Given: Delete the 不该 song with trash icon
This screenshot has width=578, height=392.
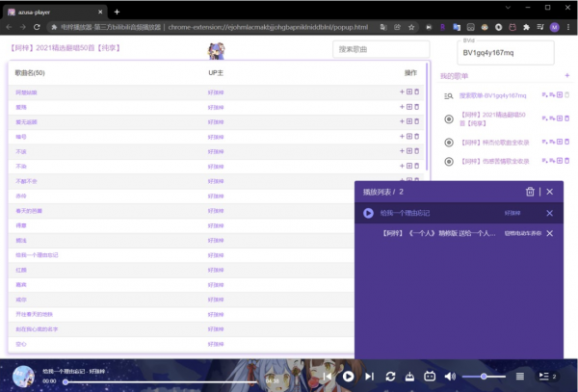Looking at the screenshot, I should tap(417, 151).
